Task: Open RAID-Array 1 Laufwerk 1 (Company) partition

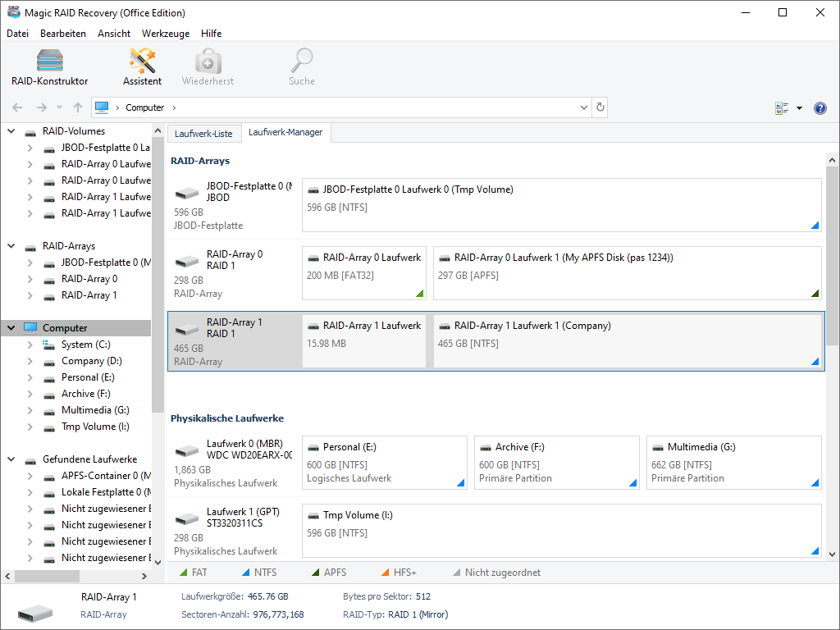Action: click(x=628, y=341)
